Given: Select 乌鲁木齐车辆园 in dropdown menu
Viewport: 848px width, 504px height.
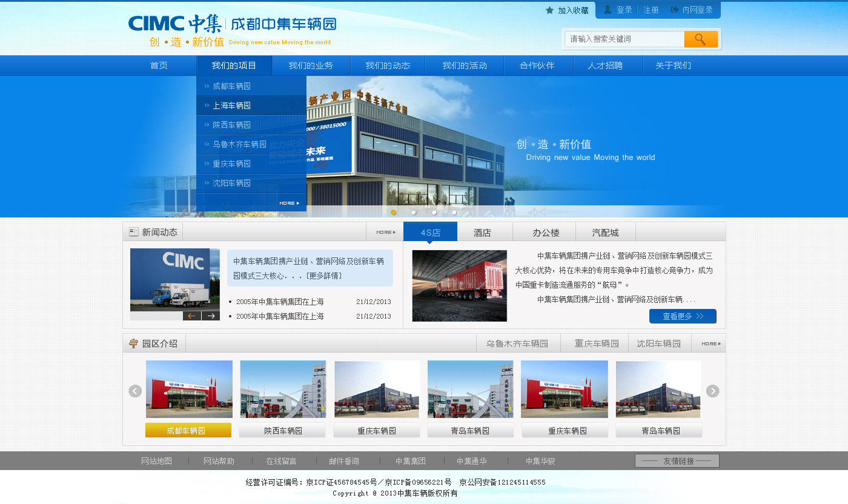Looking at the screenshot, I should [x=251, y=144].
